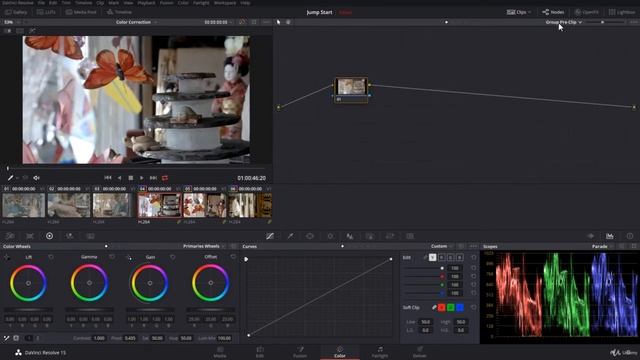640x360 pixels.
Task: Mute the viewer audio speaker
Action: [x=36, y=178]
